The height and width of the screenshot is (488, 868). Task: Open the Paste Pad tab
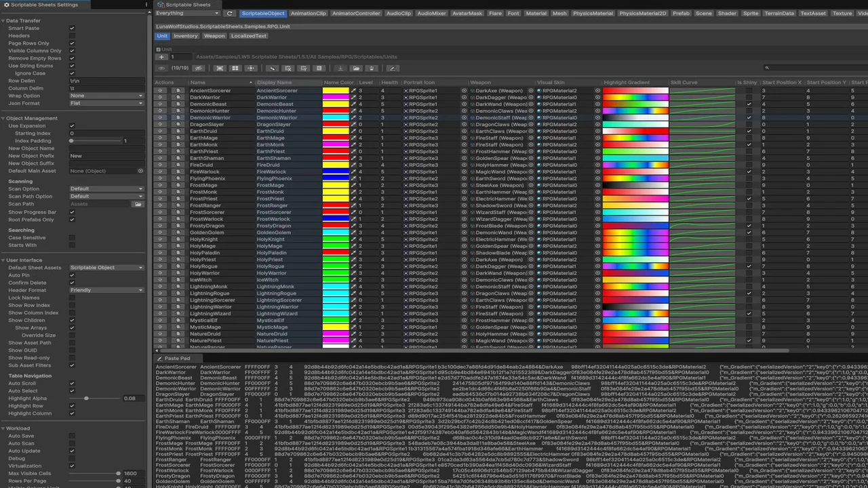[176, 359]
